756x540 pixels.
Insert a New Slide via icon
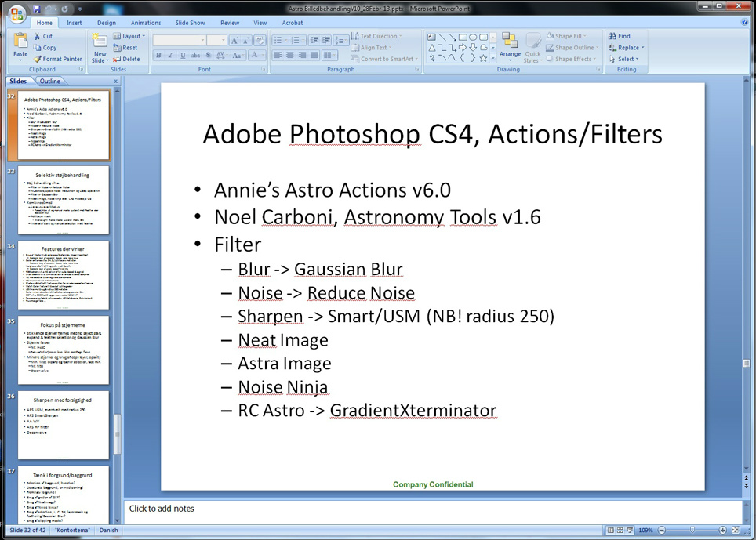(100, 42)
